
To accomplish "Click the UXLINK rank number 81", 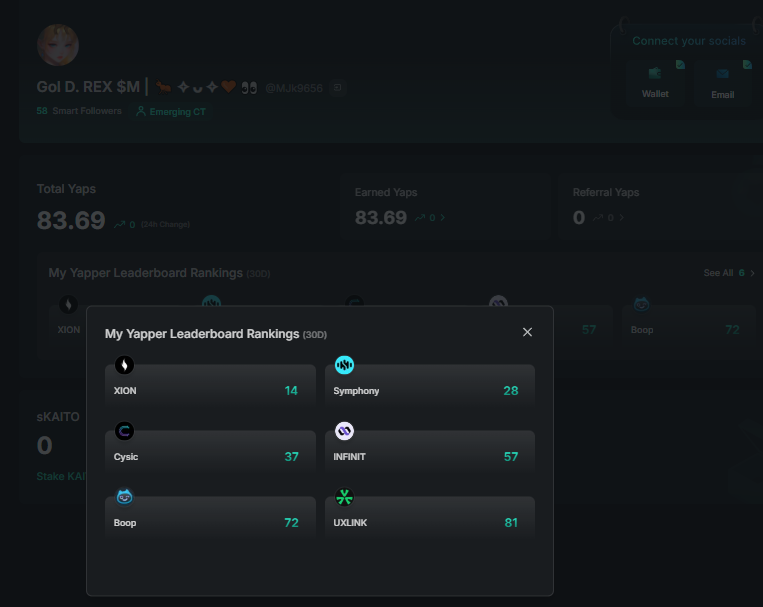I will (x=511, y=522).
